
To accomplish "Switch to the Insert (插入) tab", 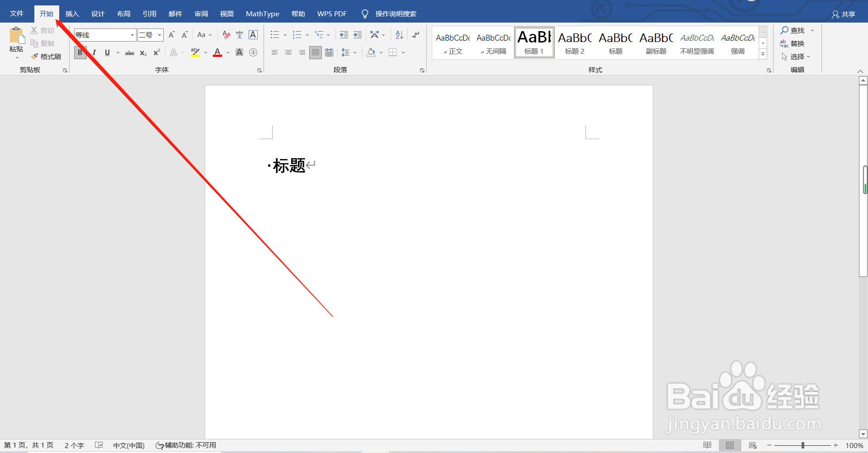I will tap(72, 14).
